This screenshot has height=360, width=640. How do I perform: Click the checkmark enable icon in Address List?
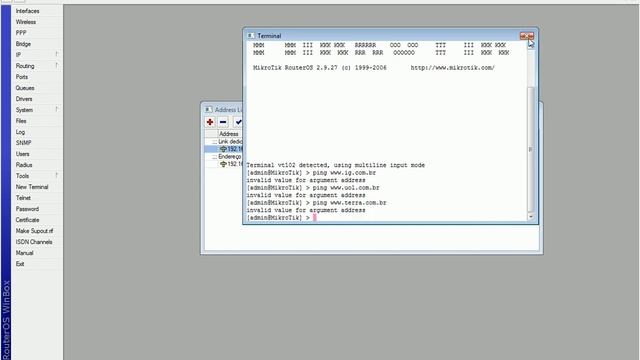click(x=238, y=122)
